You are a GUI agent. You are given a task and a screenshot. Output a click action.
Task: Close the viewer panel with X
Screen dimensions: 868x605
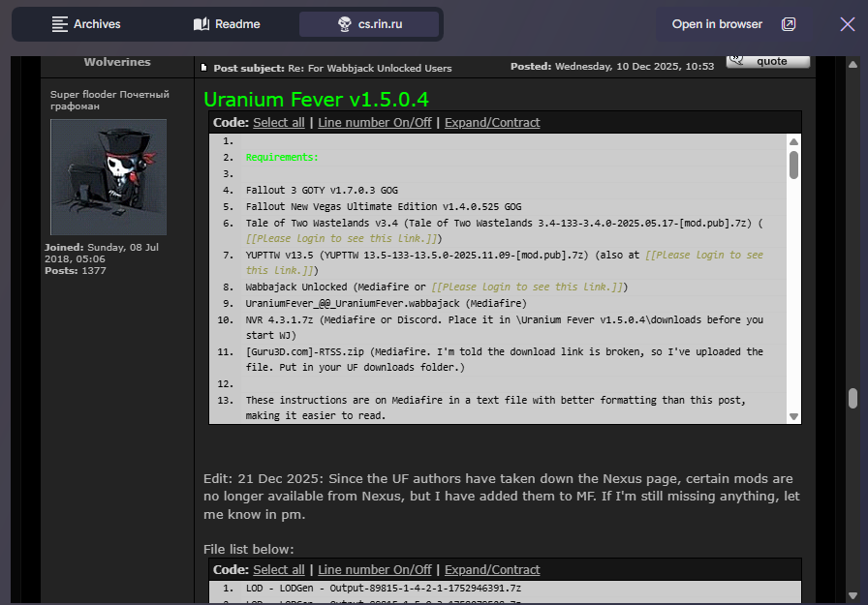[847, 24]
